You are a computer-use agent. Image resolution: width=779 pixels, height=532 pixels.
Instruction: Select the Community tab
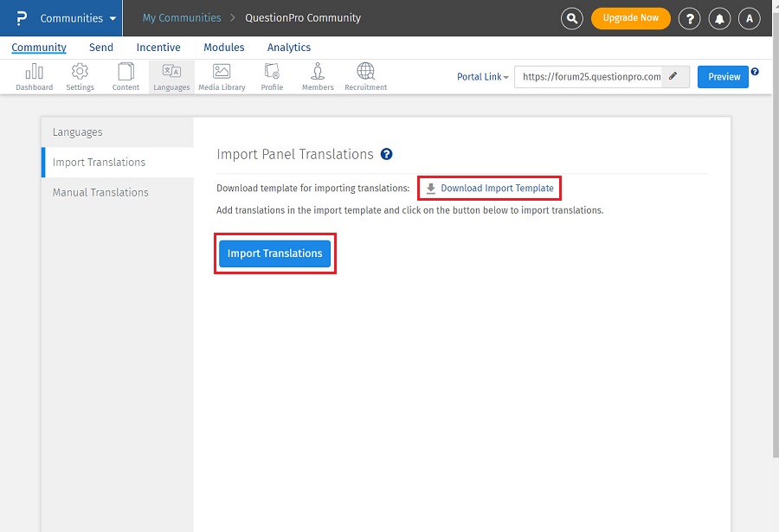(39, 48)
